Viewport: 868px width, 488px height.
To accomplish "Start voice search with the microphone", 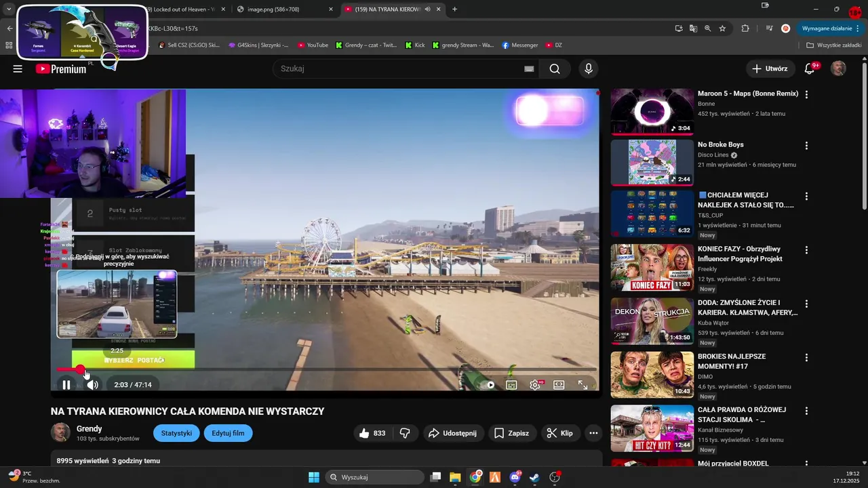I will (x=589, y=68).
